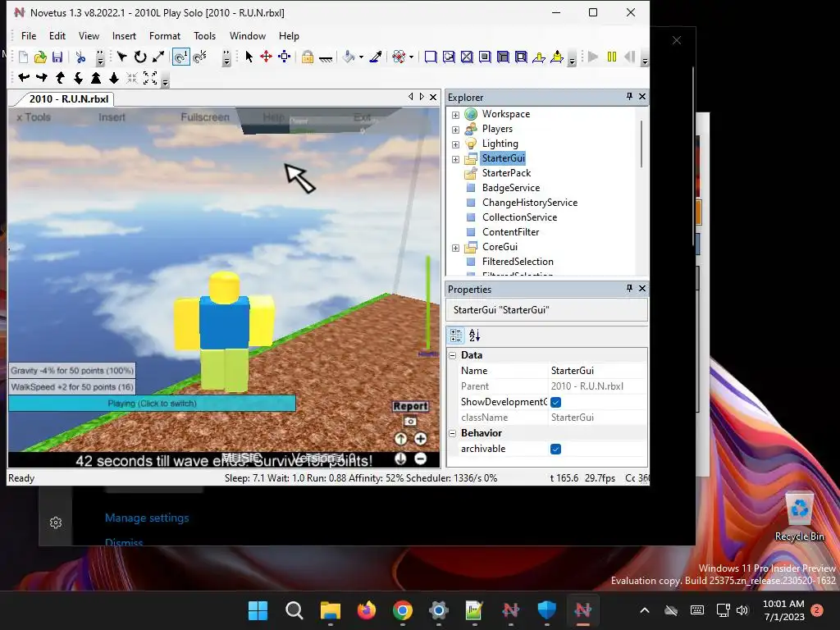The width and height of the screenshot is (840, 630).
Task: Open the Window menu
Action: pos(248,36)
